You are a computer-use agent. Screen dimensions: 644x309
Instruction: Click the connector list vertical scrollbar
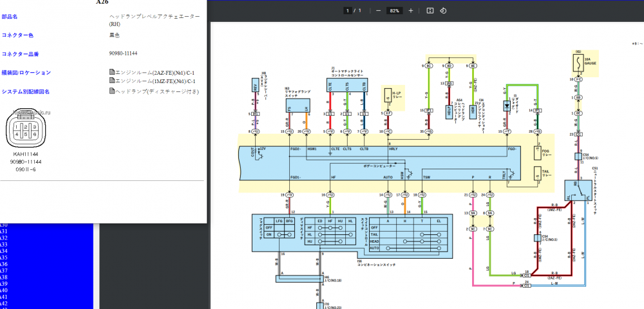96,266
